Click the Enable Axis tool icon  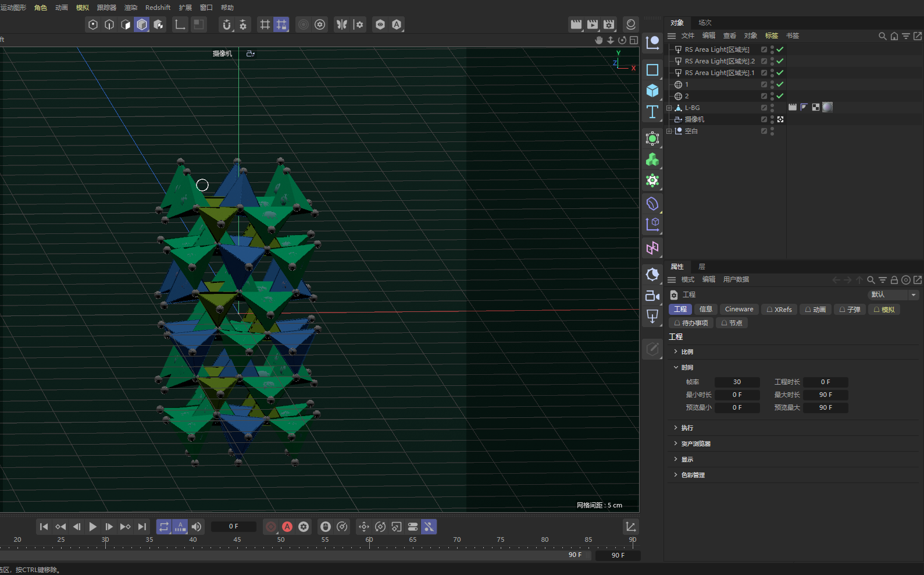pyautogui.click(x=180, y=24)
